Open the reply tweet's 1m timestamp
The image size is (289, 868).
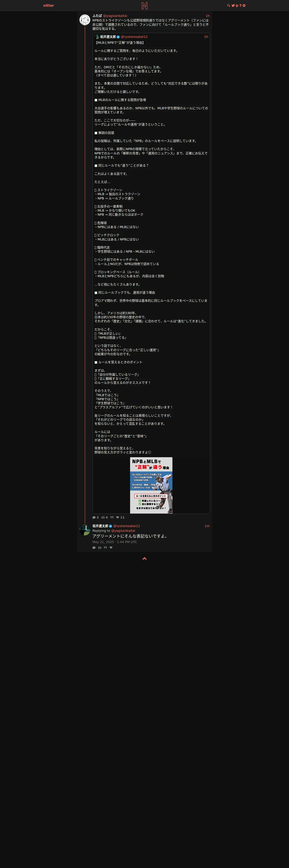tap(207, 526)
